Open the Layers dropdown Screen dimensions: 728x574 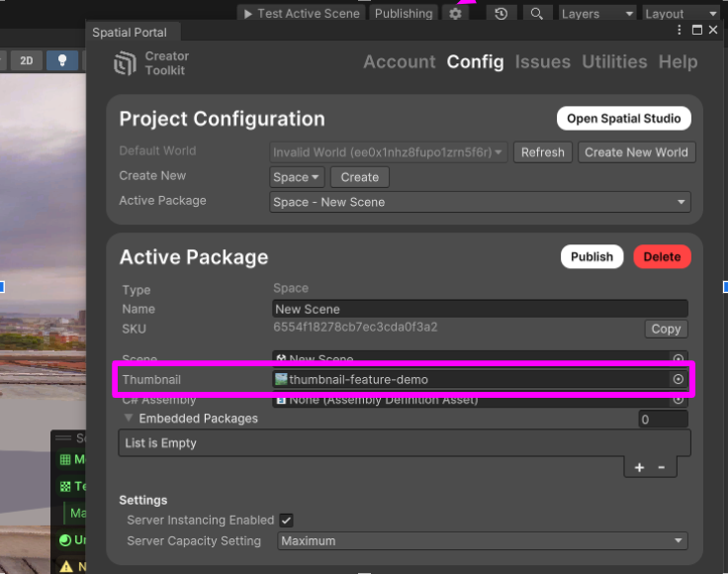pyautogui.click(x=596, y=14)
